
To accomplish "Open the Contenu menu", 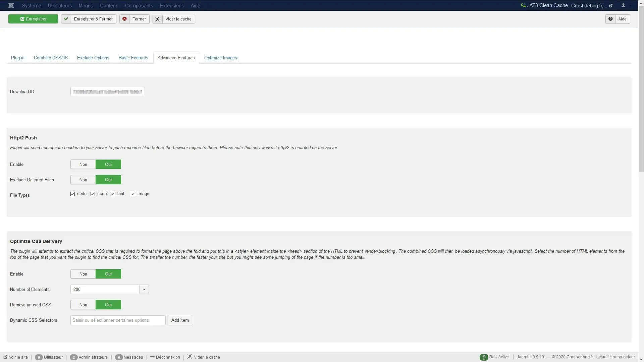I will coord(109,6).
